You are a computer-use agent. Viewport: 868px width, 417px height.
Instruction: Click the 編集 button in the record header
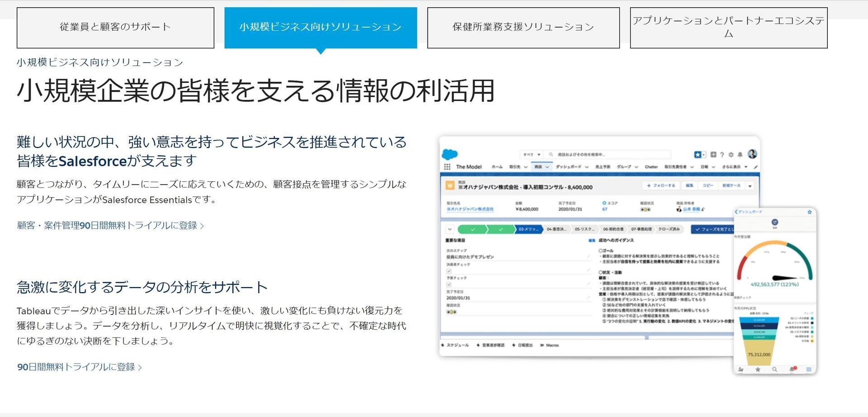tap(689, 185)
